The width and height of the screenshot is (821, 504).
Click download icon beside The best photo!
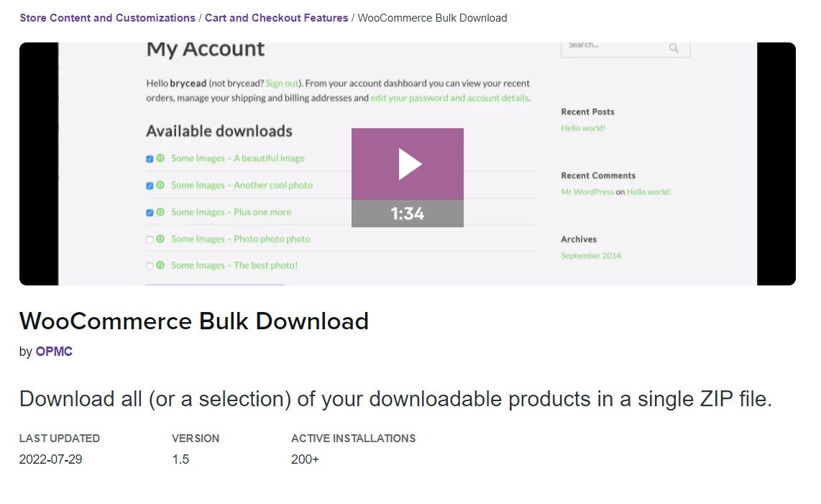(x=160, y=265)
